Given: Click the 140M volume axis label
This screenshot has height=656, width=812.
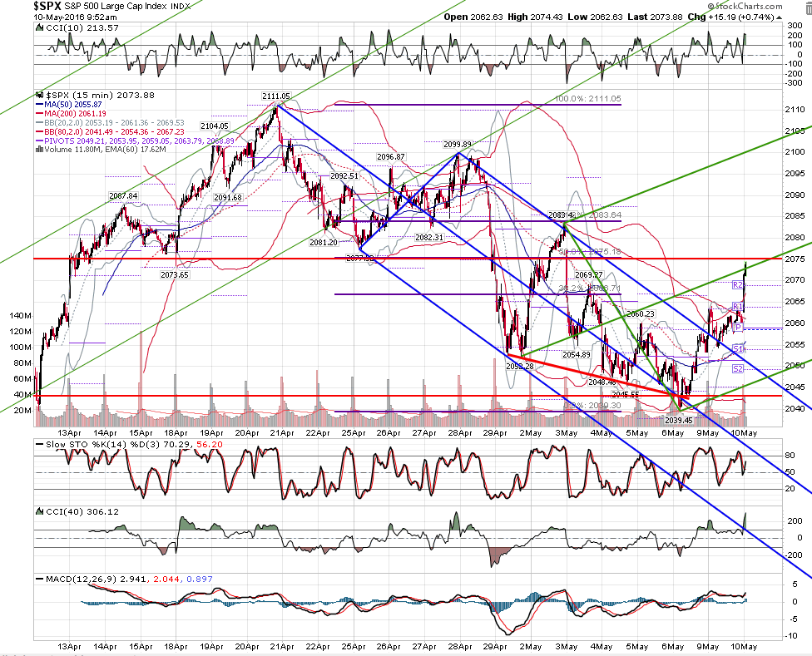Looking at the screenshot, I should pyautogui.click(x=21, y=316).
